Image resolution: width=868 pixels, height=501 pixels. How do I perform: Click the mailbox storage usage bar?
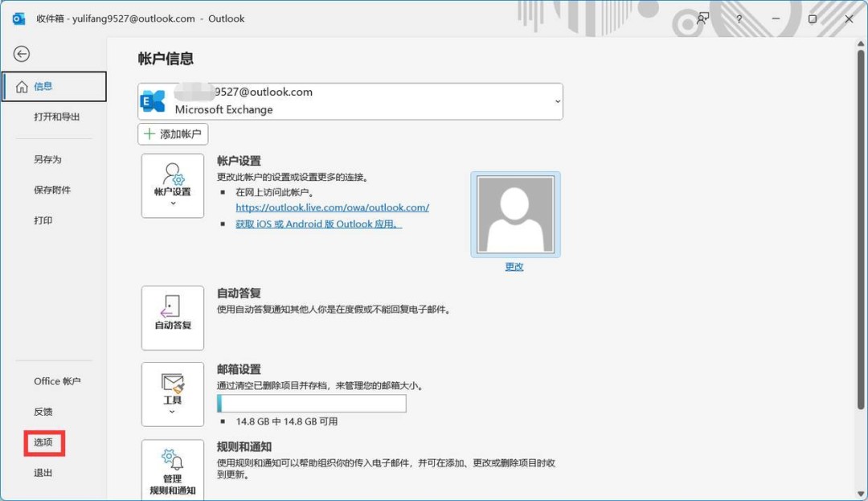(310, 403)
